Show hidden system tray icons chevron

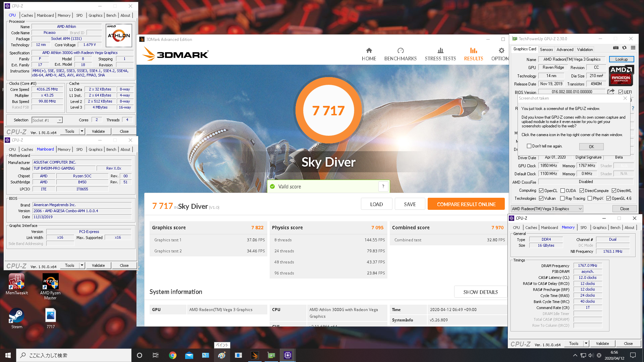pos(575,355)
